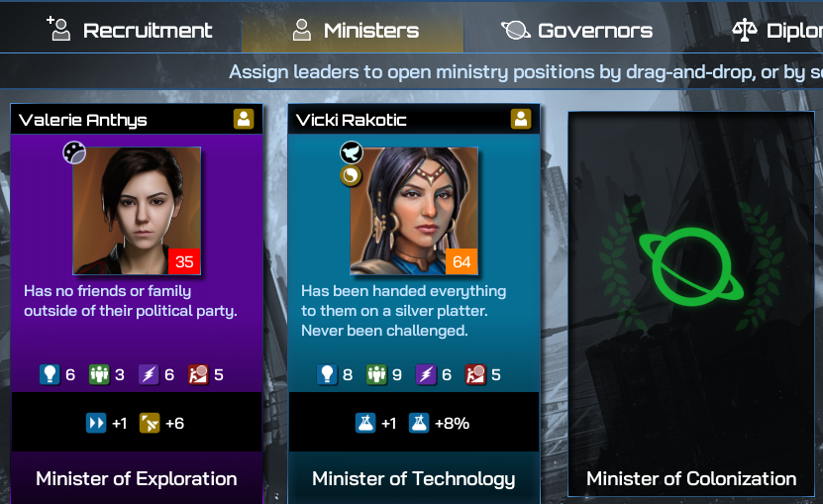
Task: Click Vicki Rakotic gold leader profile icon
Action: [521, 119]
